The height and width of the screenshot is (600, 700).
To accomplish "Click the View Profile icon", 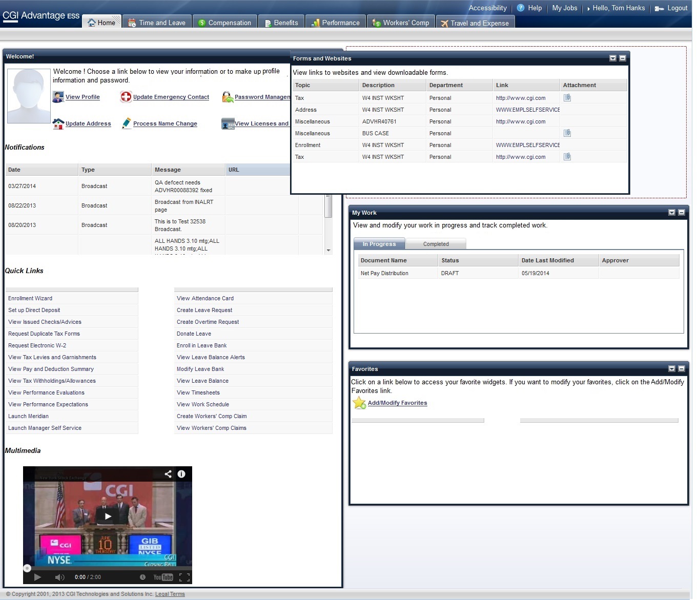I will (58, 97).
